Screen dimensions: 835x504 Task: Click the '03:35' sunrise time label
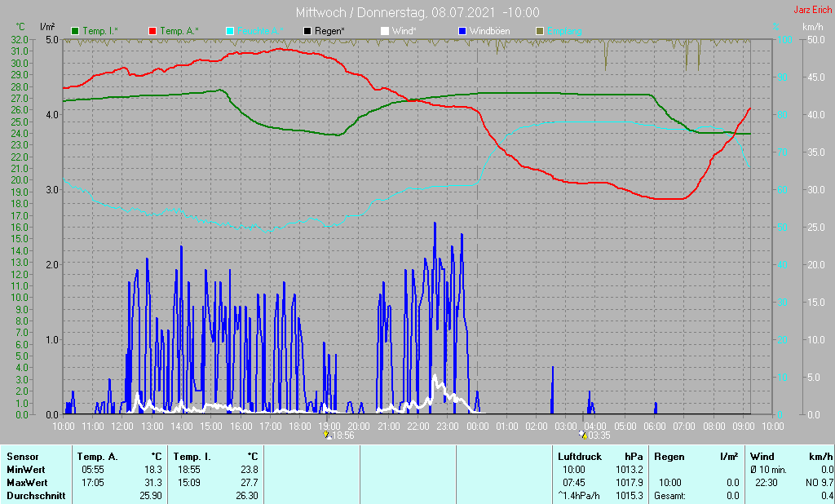[599, 435]
